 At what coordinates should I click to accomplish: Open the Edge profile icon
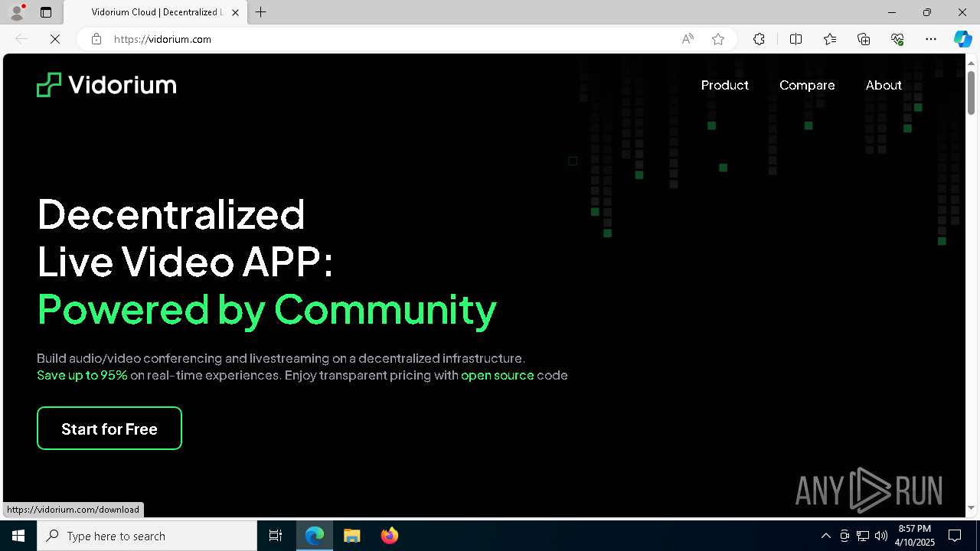tap(16, 12)
